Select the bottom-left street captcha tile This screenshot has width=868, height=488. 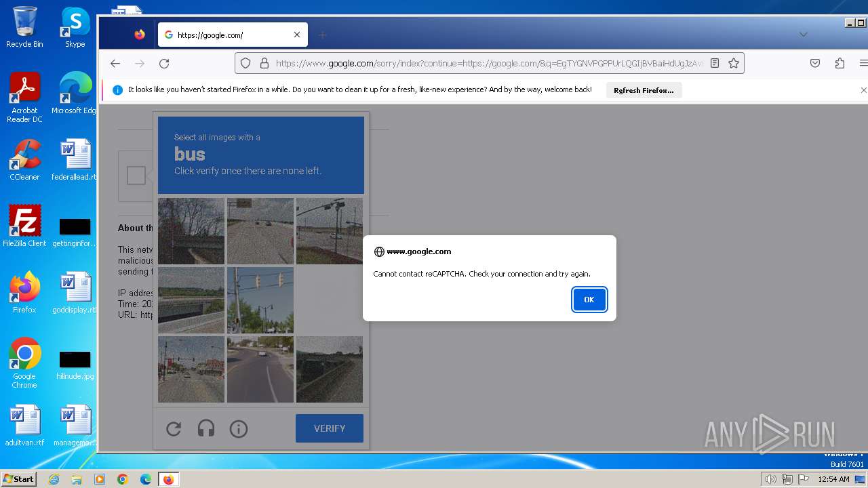pyautogui.click(x=191, y=369)
